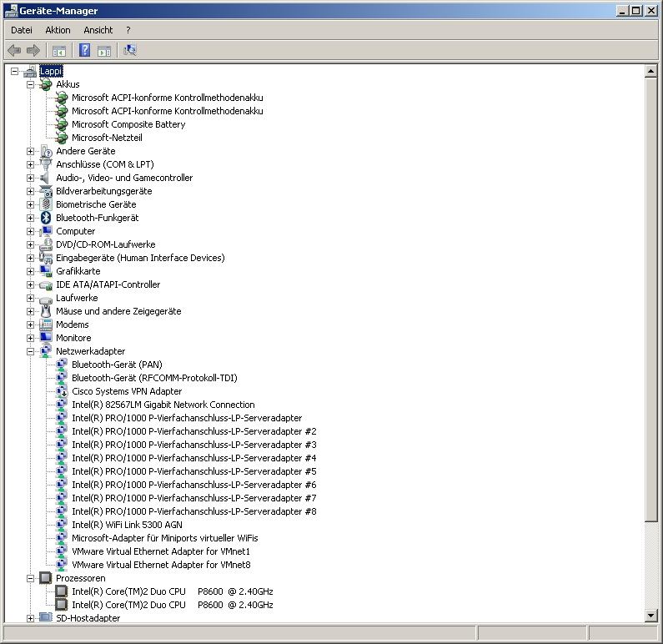
Task: Click the Bildverarbeitungsgeräte camera icon
Action: tap(46, 191)
